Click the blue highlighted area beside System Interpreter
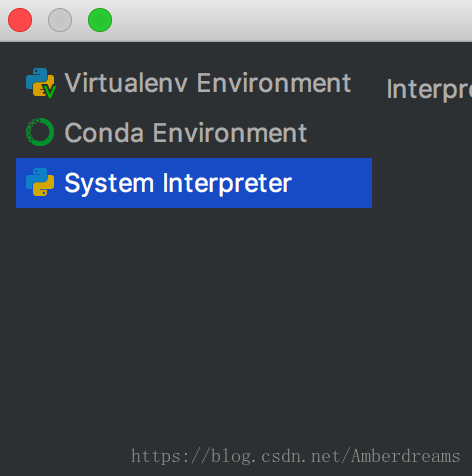The height and width of the screenshot is (476, 472). [x=332, y=183]
